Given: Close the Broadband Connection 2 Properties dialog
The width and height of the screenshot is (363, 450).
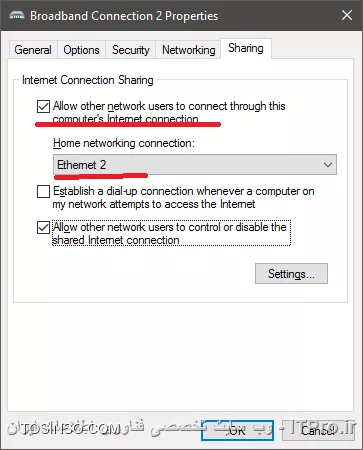Looking at the screenshot, I should [x=347, y=15].
